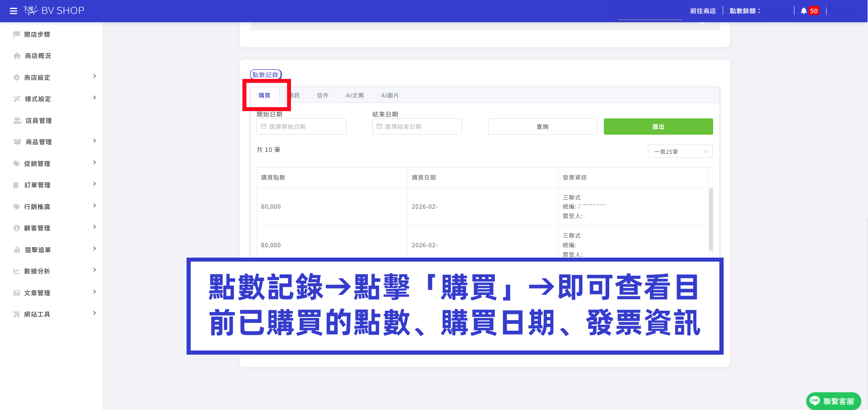Click the BV SHOP logo
Viewport: 868px width, 410px height.
(54, 10)
